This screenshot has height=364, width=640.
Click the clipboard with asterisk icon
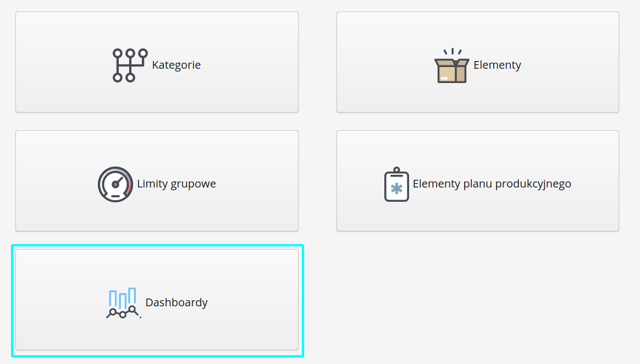click(396, 185)
